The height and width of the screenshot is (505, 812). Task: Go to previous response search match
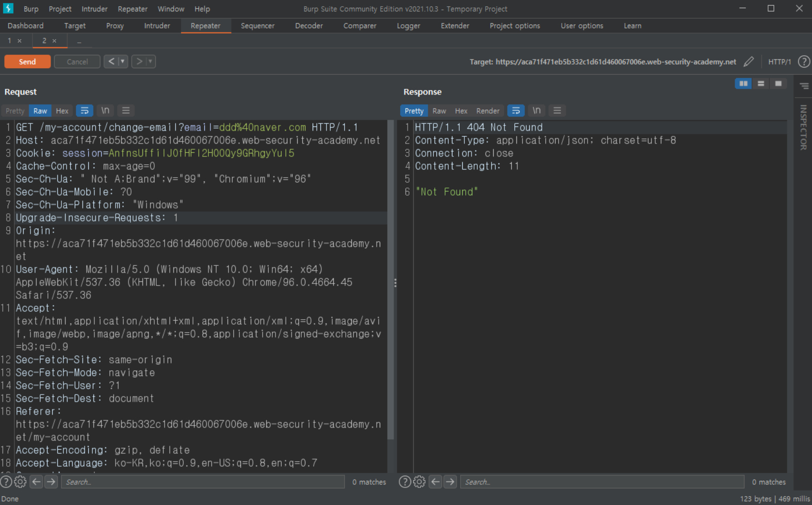coord(435,482)
